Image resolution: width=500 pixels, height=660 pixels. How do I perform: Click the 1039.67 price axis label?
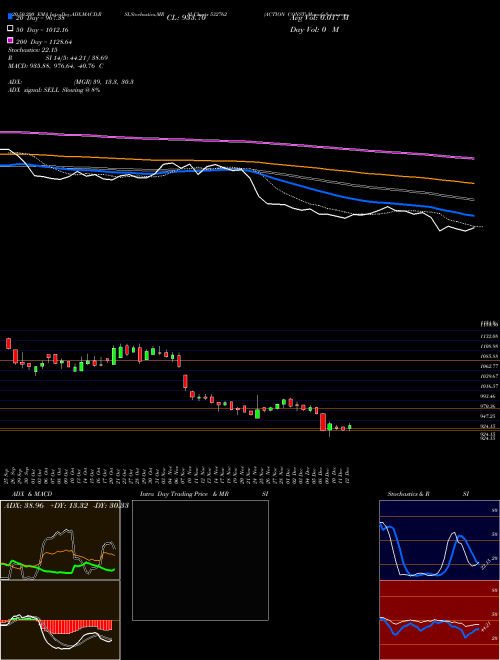489,376
